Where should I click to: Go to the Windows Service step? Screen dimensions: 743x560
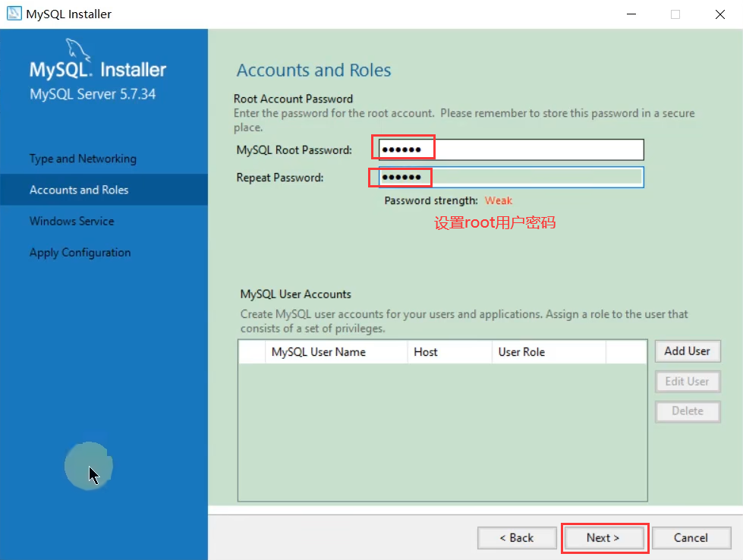72,222
